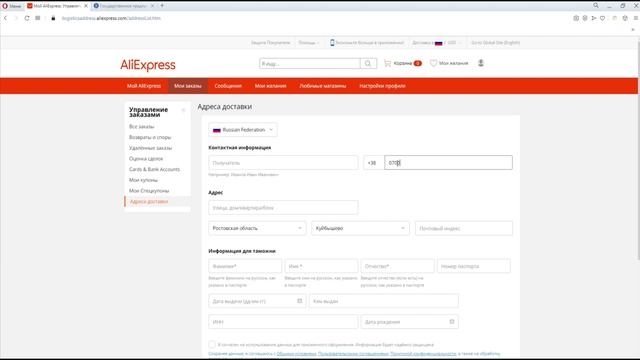Click the Получатель recipient name field
The height and width of the screenshot is (360, 640).
click(283, 162)
